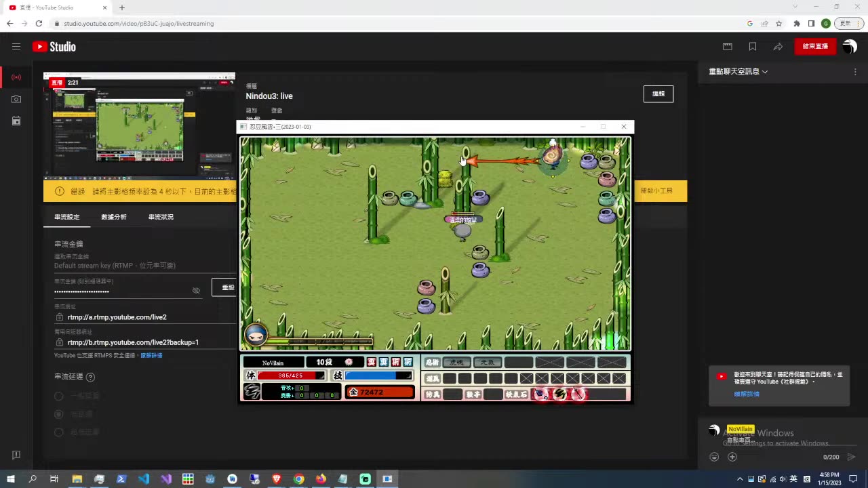Click the 結束直播 end stream button

point(815,47)
